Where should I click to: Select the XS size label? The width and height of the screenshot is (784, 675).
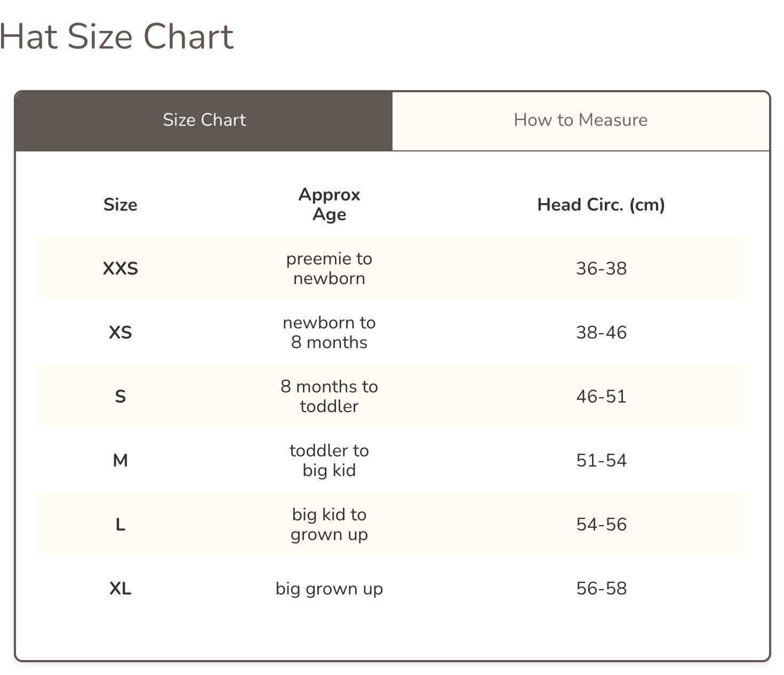point(121,333)
